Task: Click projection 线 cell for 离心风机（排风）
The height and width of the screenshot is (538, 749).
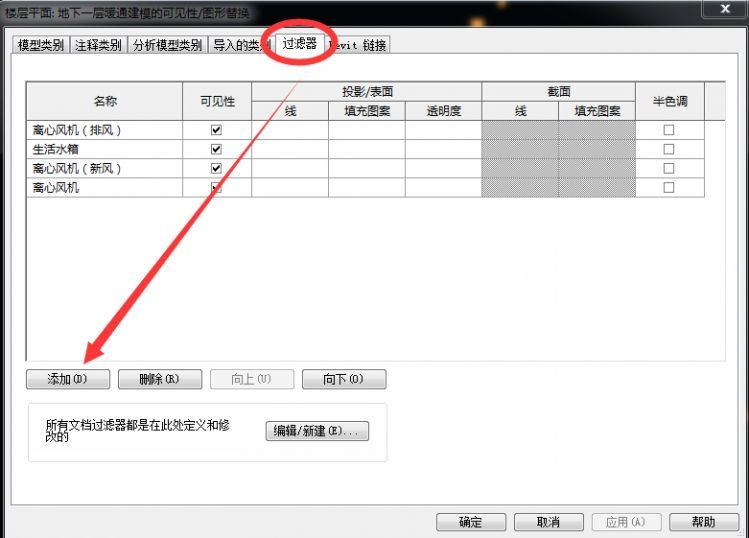Action: (290, 130)
